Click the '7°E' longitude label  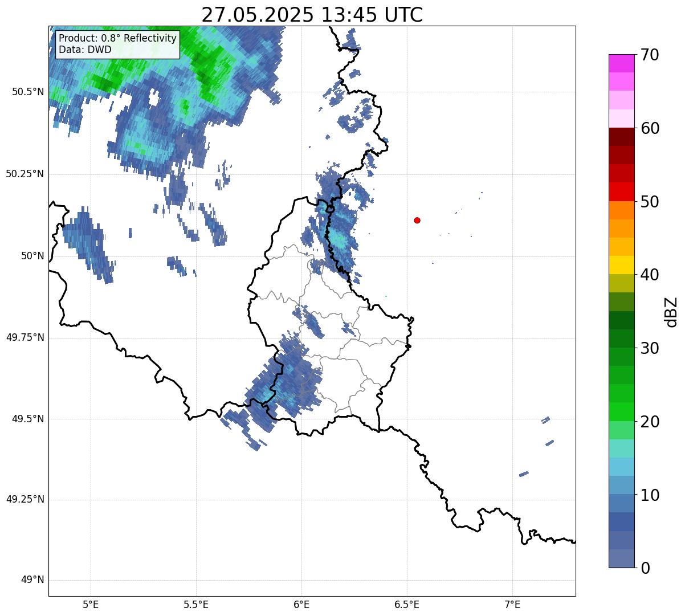pyautogui.click(x=512, y=604)
